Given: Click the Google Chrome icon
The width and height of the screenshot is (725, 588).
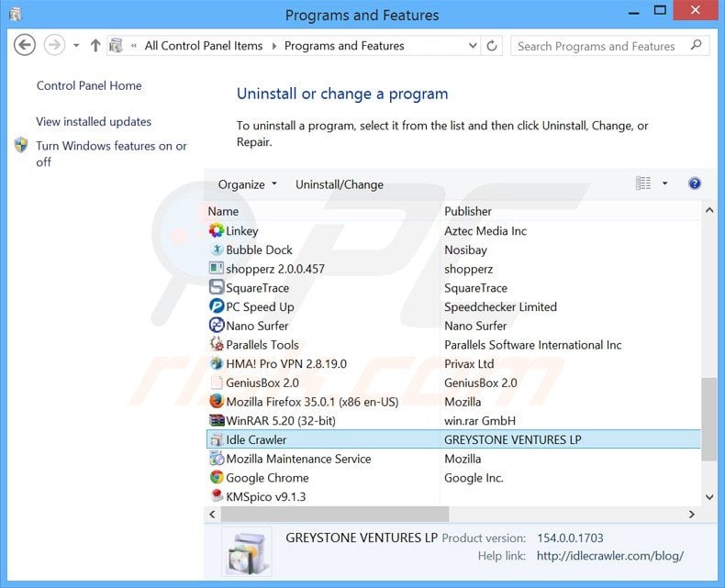Looking at the screenshot, I should point(216,477).
